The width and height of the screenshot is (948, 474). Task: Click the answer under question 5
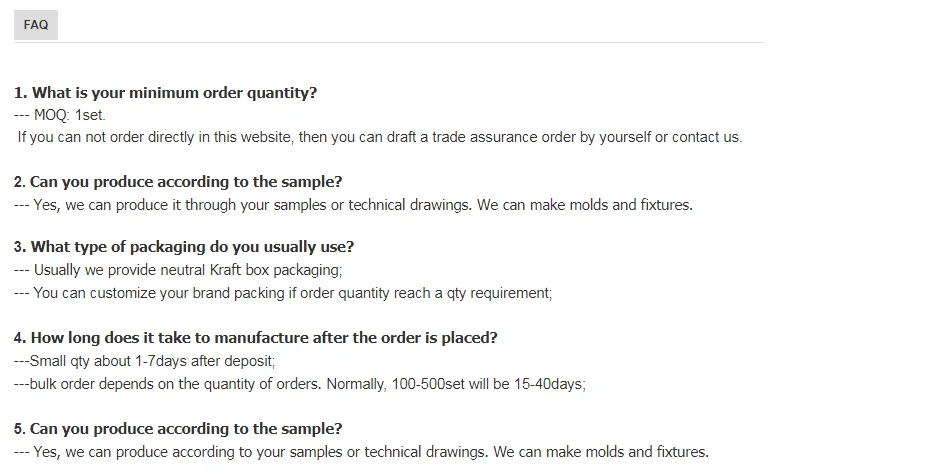[x=361, y=452]
